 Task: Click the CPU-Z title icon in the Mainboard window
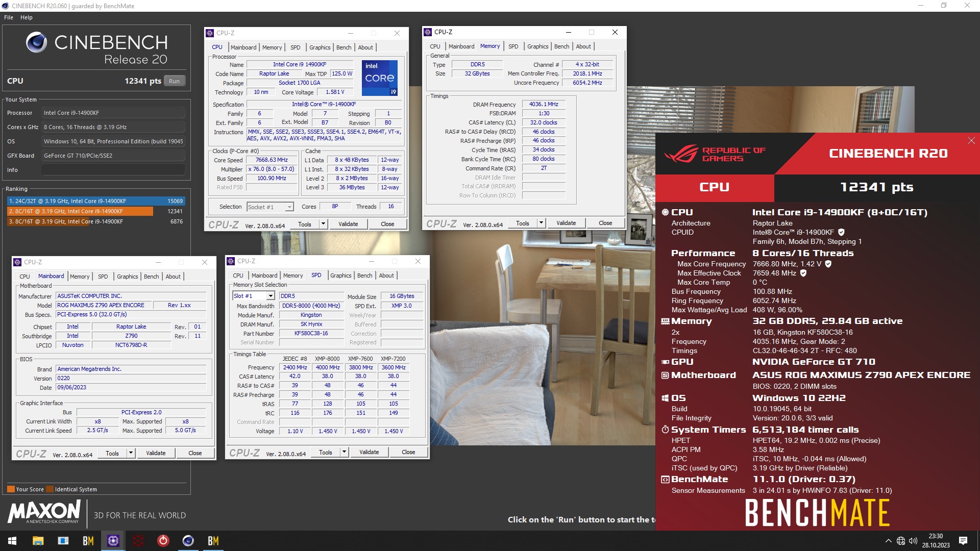click(x=17, y=262)
